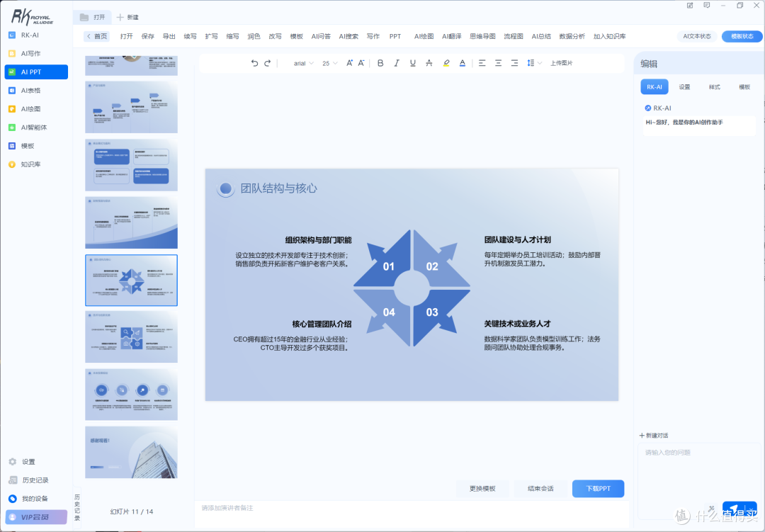This screenshot has width=765, height=532.
Task: Click 流程图 in the top toolbar
Action: (x=514, y=37)
